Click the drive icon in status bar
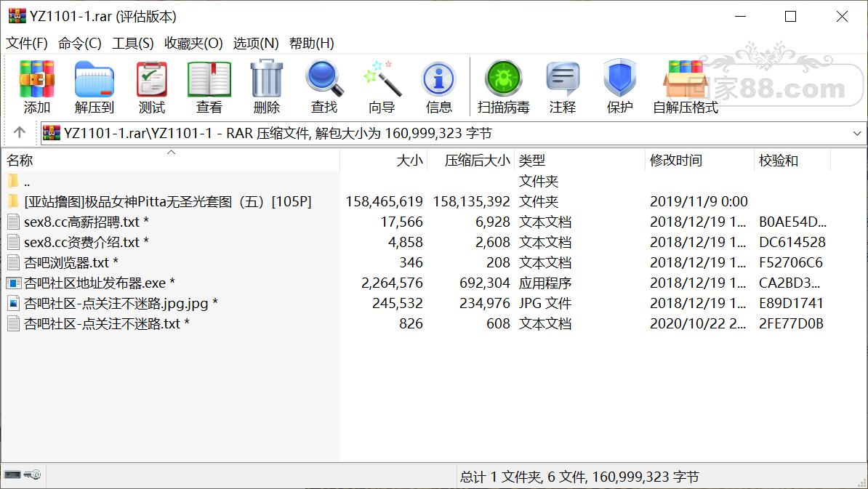Viewport: 868px width, 489px height. click(x=12, y=474)
